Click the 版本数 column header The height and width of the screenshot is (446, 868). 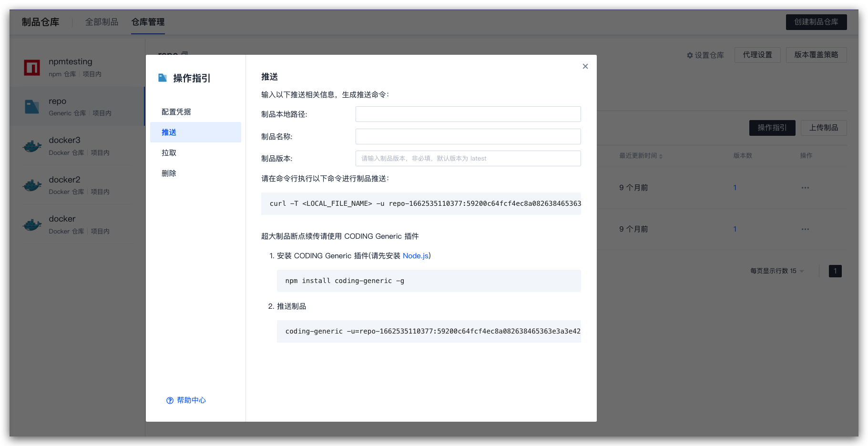point(743,156)
